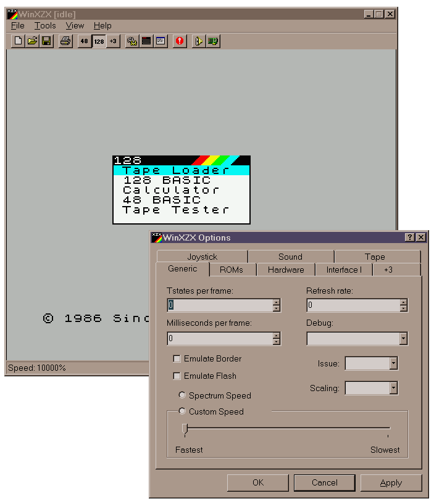This screenshot has width=434, height=504.
Task: Select 128 BASIC in the emulator menu
Action: (x=182, y=180)
